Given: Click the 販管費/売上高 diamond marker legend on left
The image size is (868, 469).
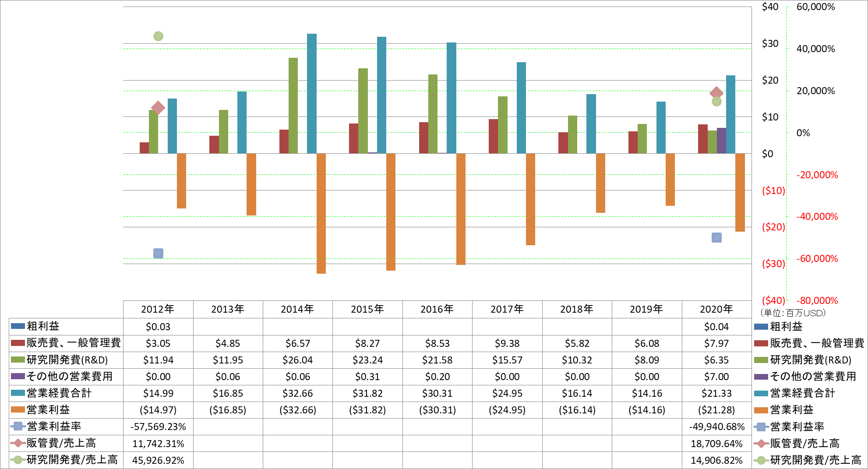Looking at the screenshot, I should pyautogui.click(x=18, y=443).
